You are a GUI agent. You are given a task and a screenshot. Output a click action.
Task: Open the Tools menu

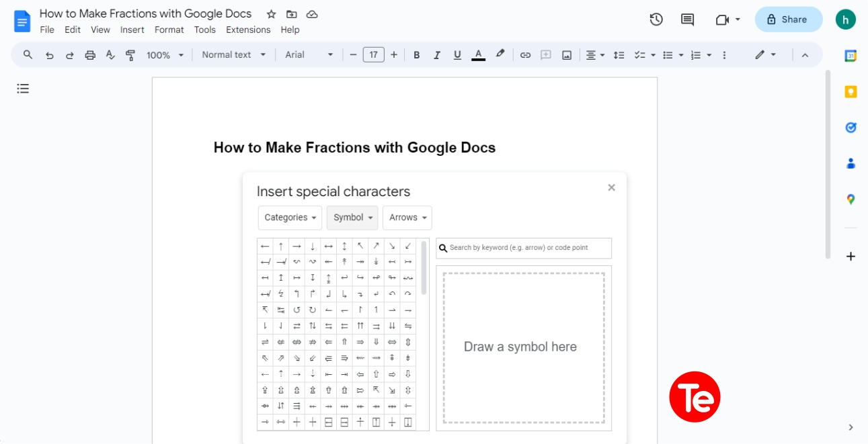(x=205, y=30)
